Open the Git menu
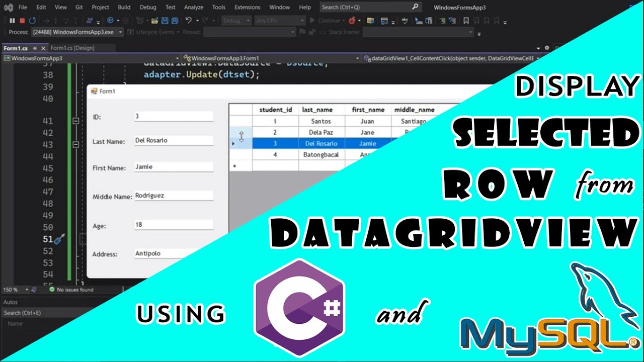The height and width of the screenshot is (362, 644). pyautogui.click(x=79, y=7)
